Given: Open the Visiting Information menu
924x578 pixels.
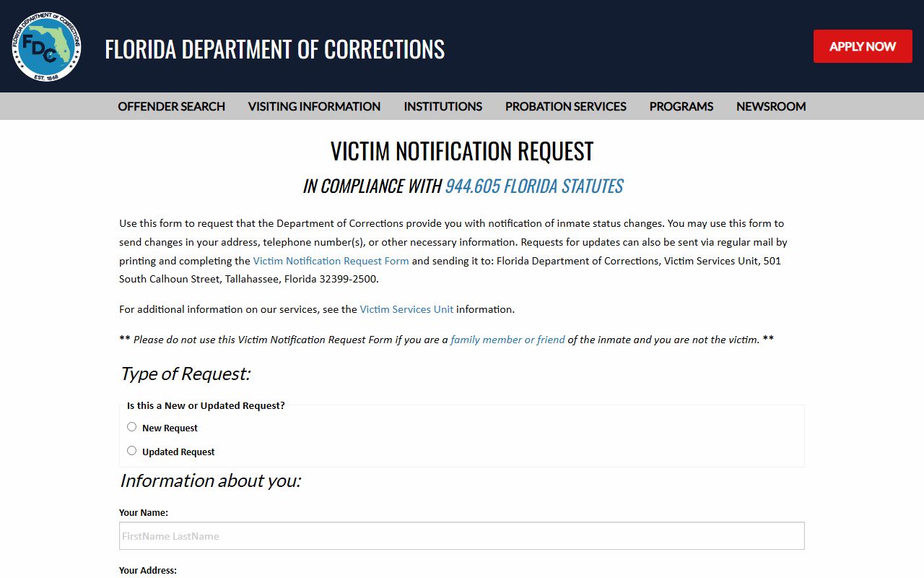Looking at the screenshot, I should tap(314, 106).
